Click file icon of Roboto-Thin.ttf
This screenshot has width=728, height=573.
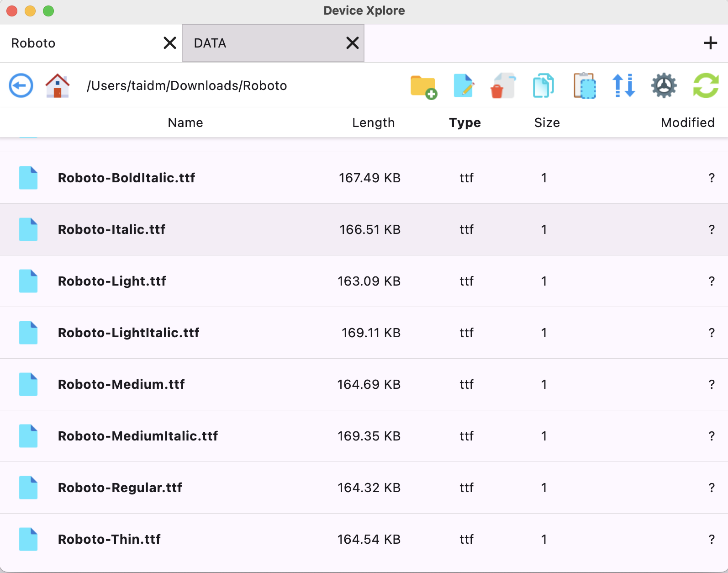click(28, 539)
